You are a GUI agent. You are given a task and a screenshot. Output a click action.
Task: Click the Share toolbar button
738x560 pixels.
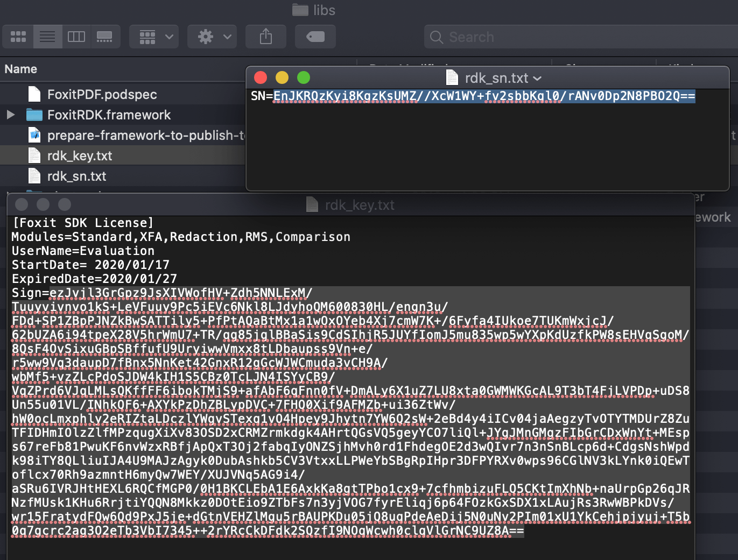[266, 37]
